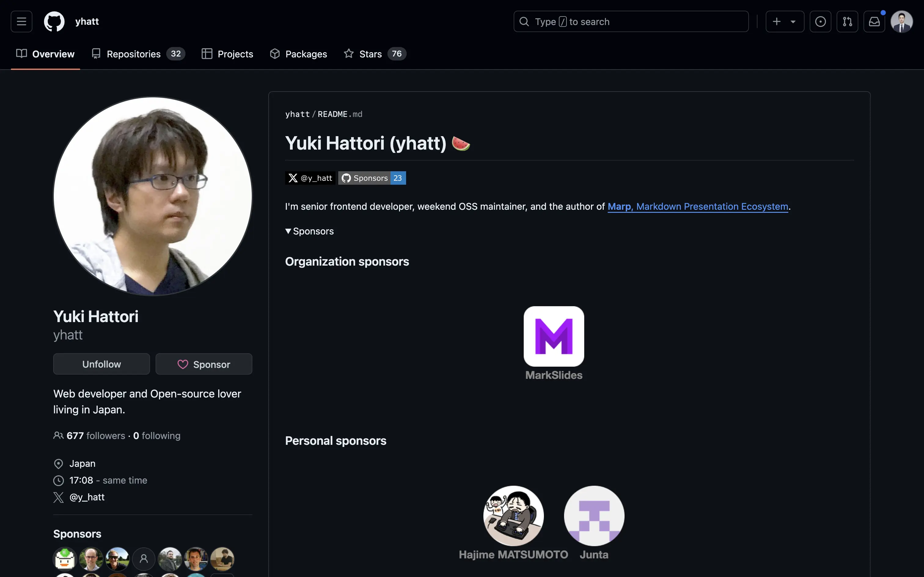Toggle sponsor visibility checkbox

coord(288,231)
